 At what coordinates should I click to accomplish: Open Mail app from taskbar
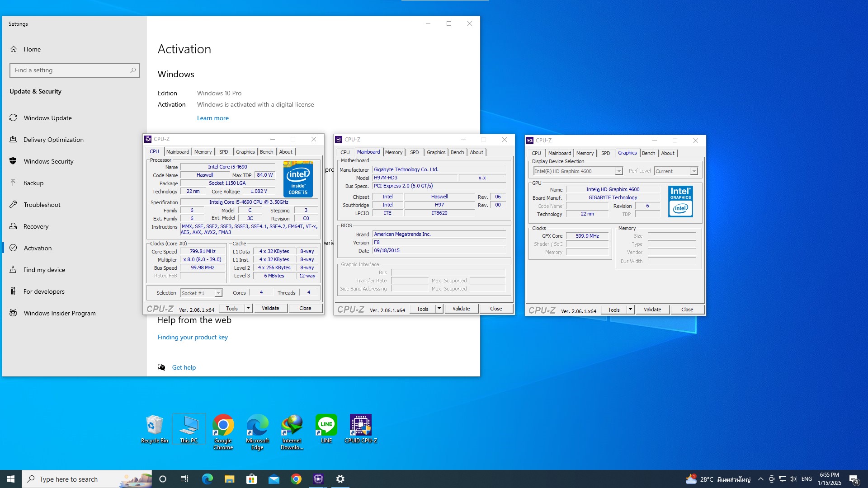(x=274, y=479)
